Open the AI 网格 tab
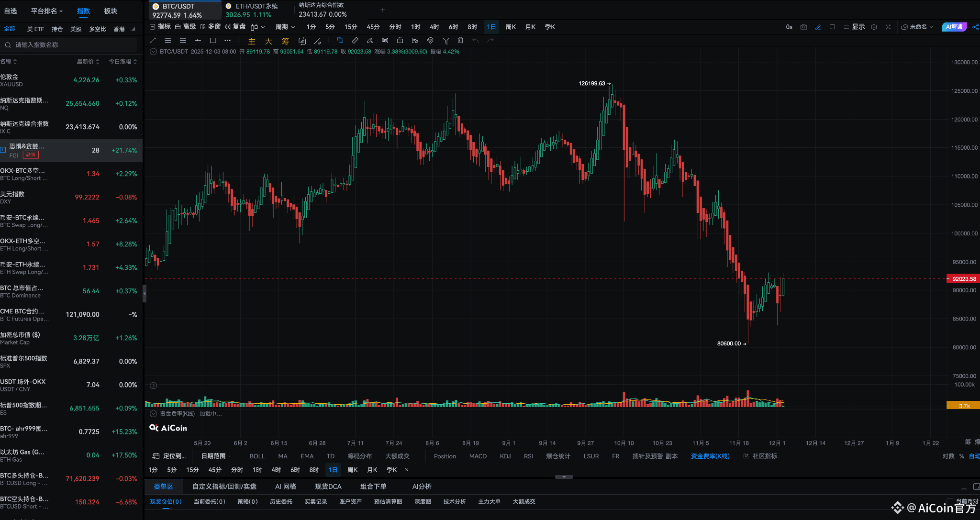980x520 pixels. tap(286, 487)
